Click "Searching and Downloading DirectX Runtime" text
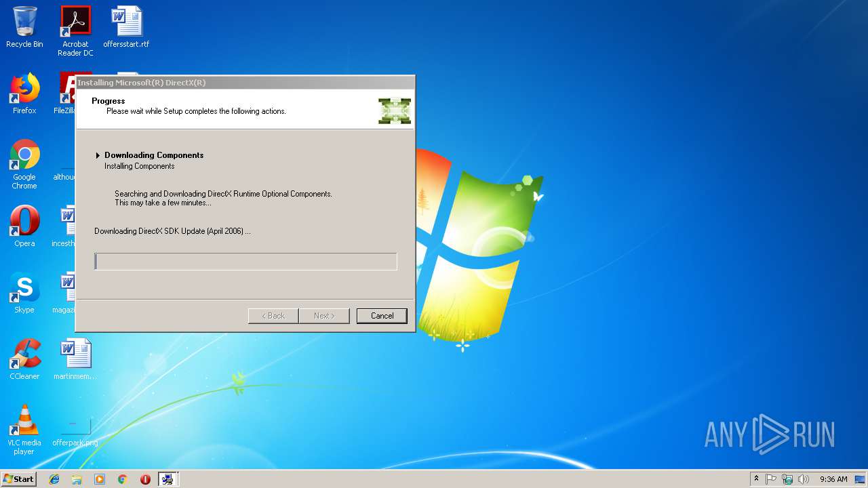The image size is (868, 488). [224, 194]
